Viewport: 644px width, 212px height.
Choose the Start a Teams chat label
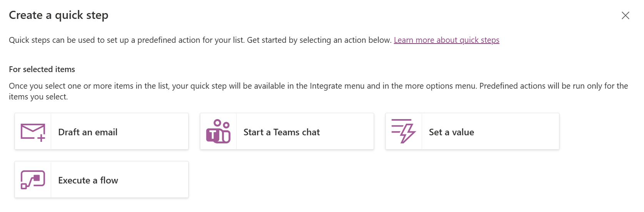coord(281,132)
